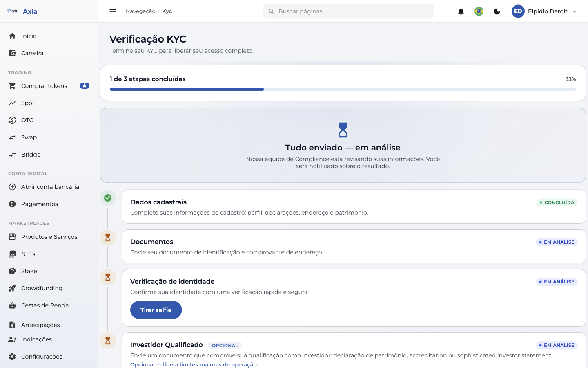
Task: Open Indicações referrals page
Action: (x=49, y=339)
